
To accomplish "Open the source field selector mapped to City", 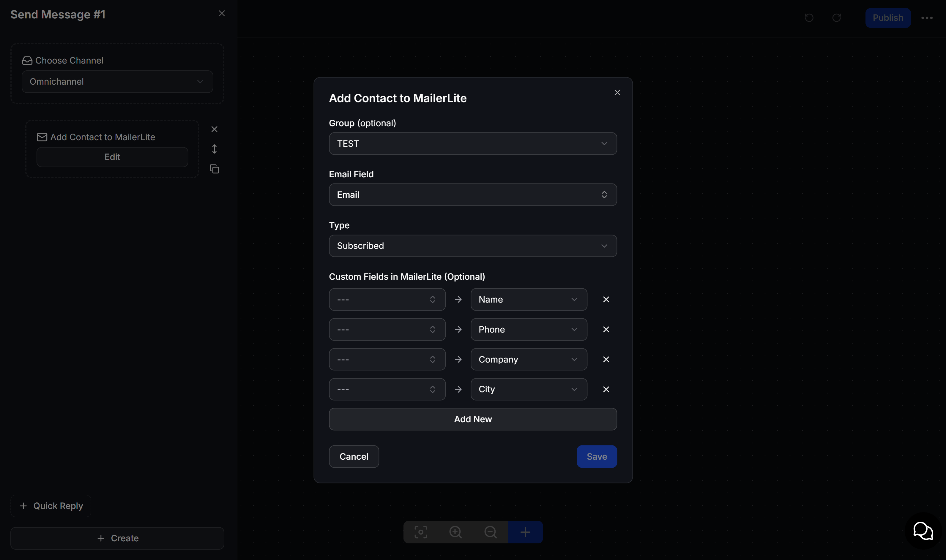I will 387,389.
